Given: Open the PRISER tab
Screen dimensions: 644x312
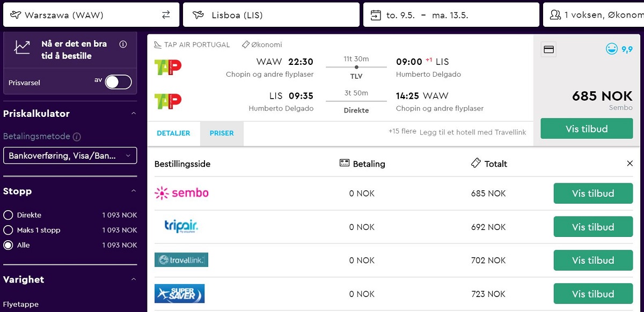Looking at the screenshot, I should click(x=222, y=133).
